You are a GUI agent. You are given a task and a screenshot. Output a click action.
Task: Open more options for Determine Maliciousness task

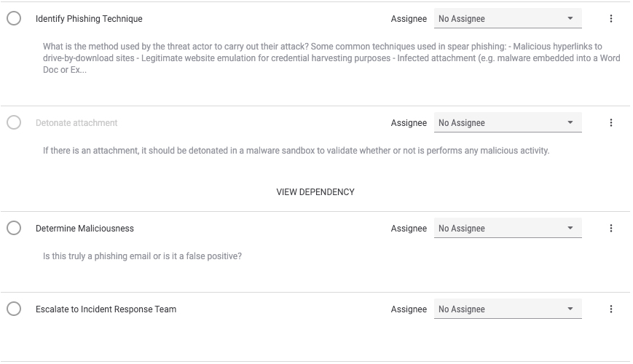pyautogui.click(x=611, y=229)
